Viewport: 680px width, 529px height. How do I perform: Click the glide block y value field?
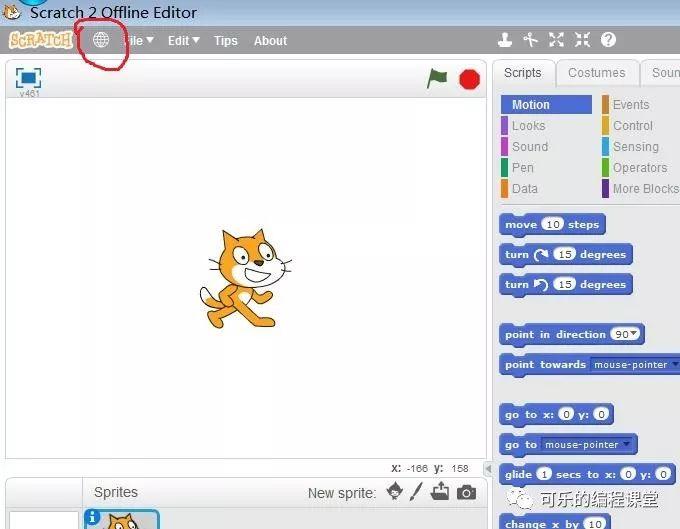[x=663, y=474]
